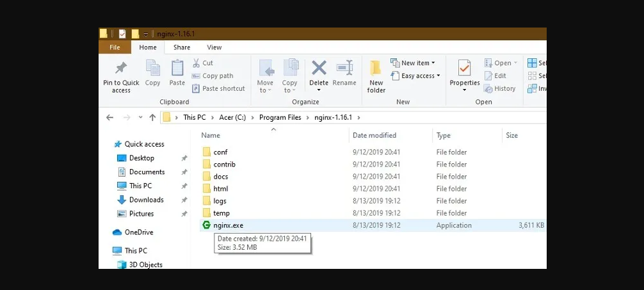Sort by Date modified column
The width and height of the screenshot is (644, 290).
point(374,135)
